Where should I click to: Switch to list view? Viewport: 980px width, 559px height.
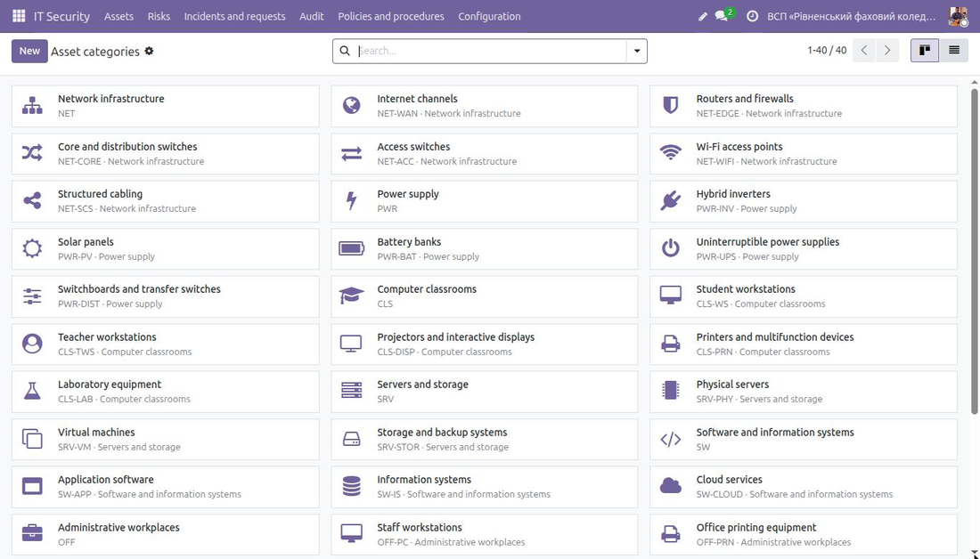954,51
